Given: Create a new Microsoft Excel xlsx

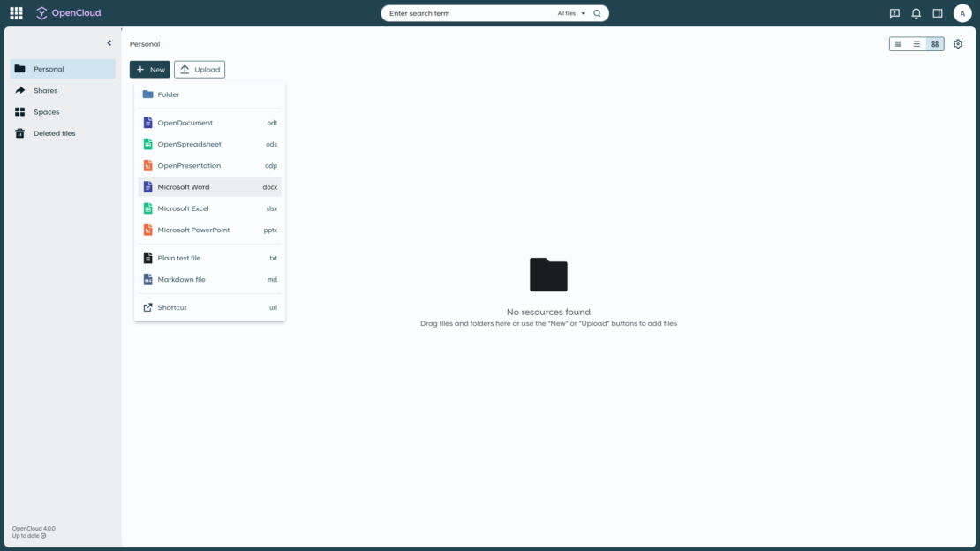Looking at the screenshot, I should [x=209, y=208].
